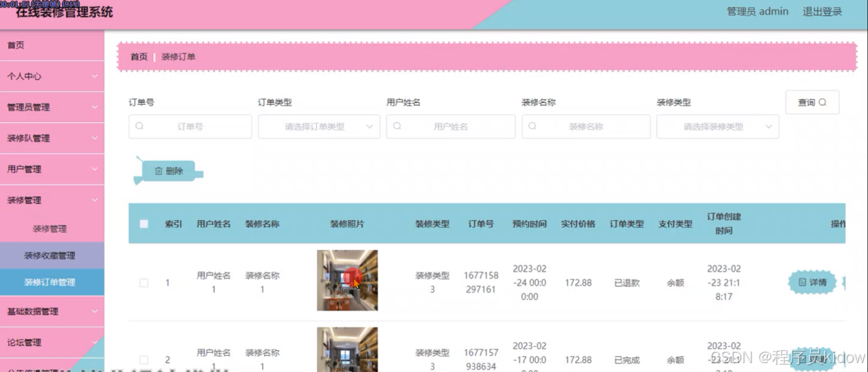Click 订单创建时间 column header

pyautogui.click(x=724, y=224)
